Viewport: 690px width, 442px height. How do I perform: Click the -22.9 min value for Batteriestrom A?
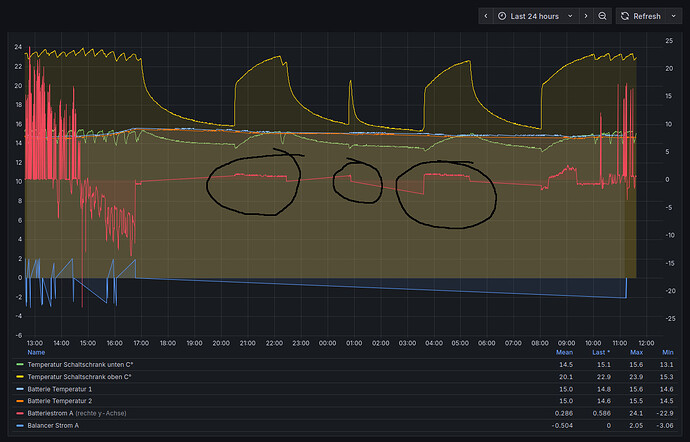tap(666, 413)
